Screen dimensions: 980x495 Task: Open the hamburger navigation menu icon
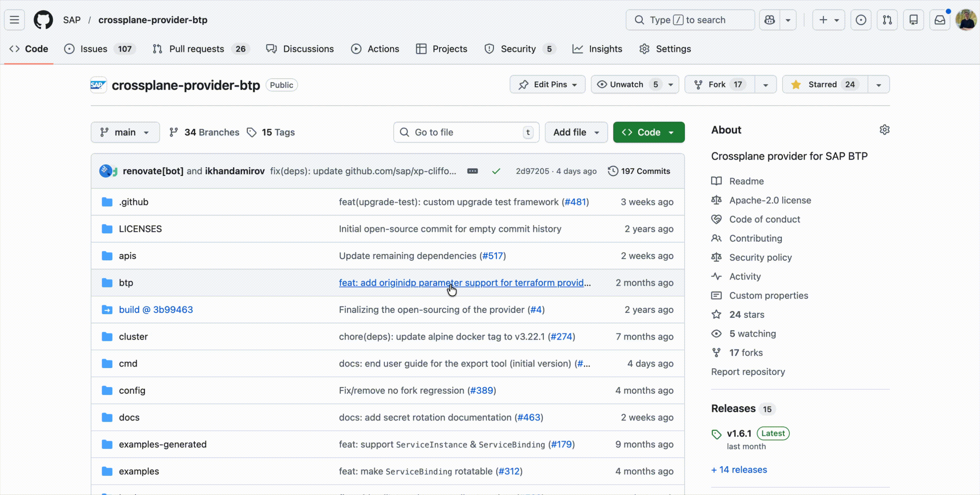click(x=14, y=20)
